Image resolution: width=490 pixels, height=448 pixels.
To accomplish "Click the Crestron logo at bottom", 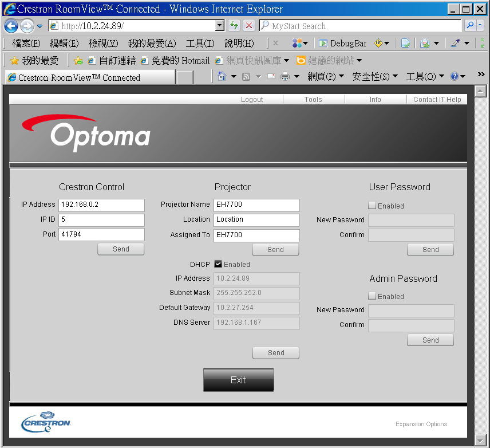I will [46, 422].
